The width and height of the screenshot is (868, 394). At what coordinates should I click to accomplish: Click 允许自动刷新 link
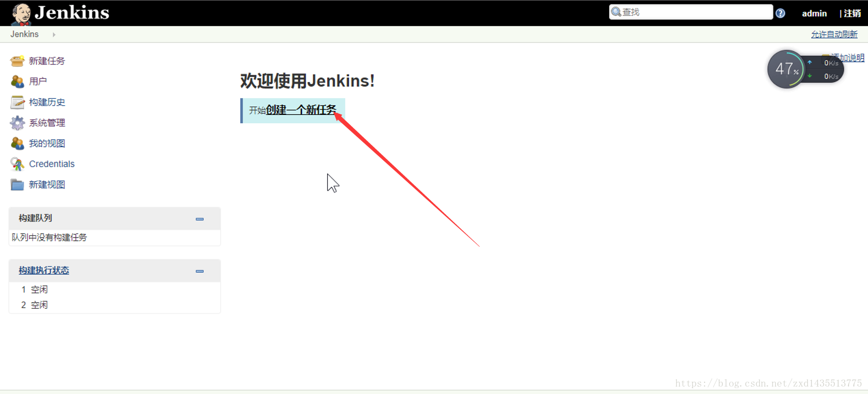(x=834, y=34)
